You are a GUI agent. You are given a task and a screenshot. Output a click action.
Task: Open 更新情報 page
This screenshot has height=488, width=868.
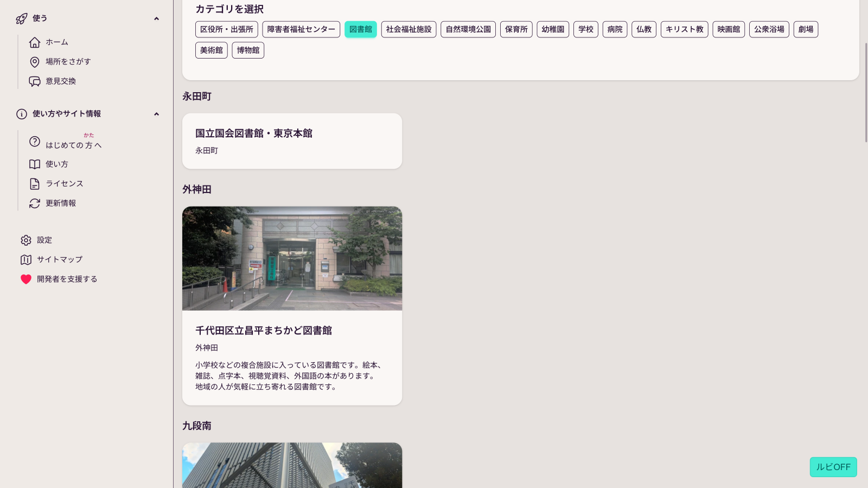(x=61, y=203)
